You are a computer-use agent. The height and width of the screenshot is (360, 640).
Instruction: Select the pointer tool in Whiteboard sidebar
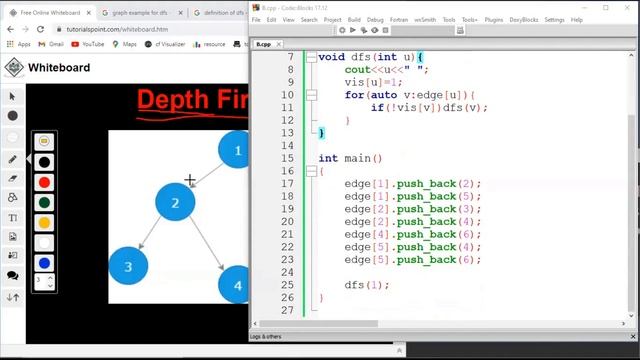click(12, 96)
